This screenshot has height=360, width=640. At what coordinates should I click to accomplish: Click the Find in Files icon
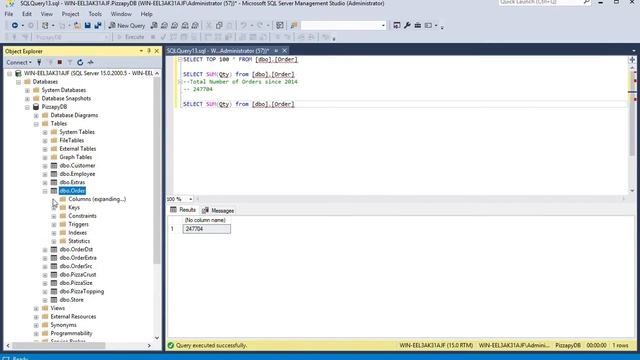[x=294, y=25]
